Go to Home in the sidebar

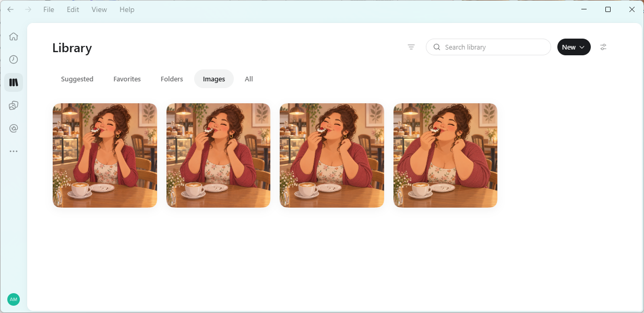point(14,37)
